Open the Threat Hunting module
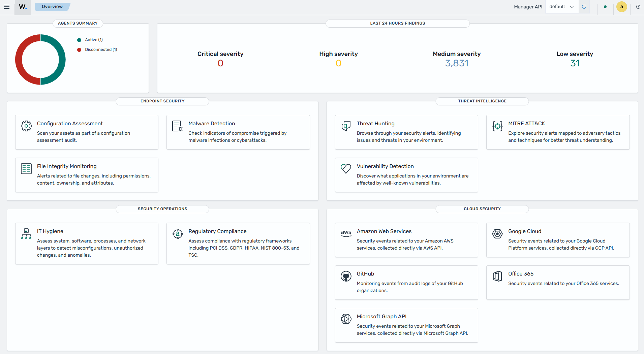 point(406,132)
